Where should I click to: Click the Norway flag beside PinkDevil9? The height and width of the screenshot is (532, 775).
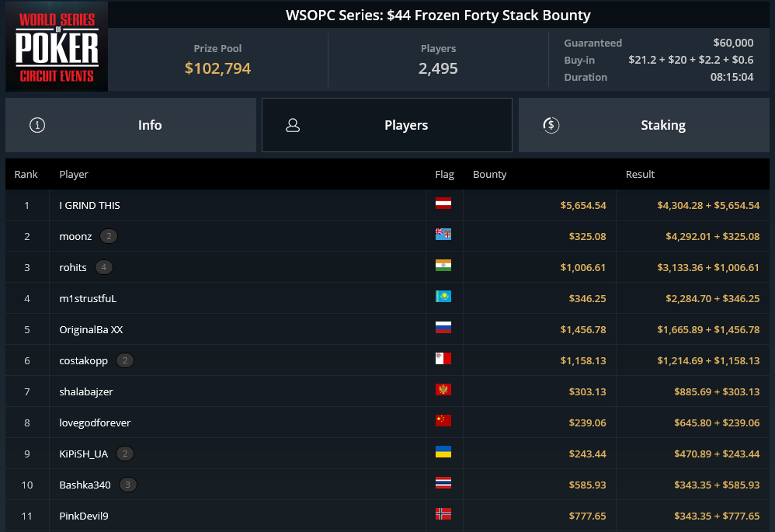(x=443, y=515)
